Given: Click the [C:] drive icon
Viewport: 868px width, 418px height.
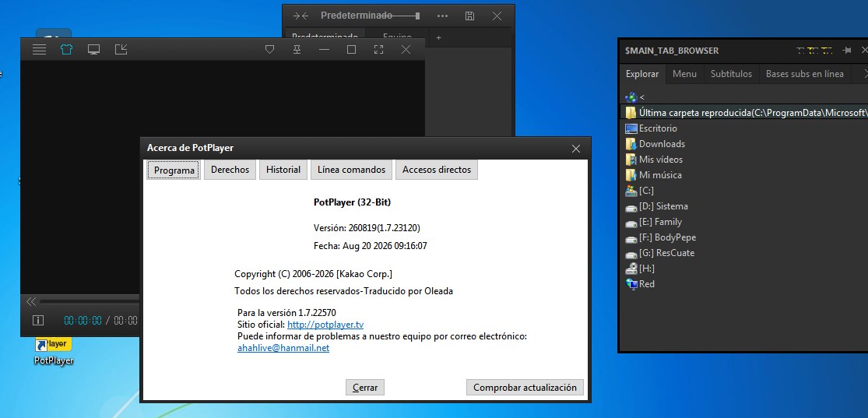Looking at the screenshot, I should (x=631, y=191).
